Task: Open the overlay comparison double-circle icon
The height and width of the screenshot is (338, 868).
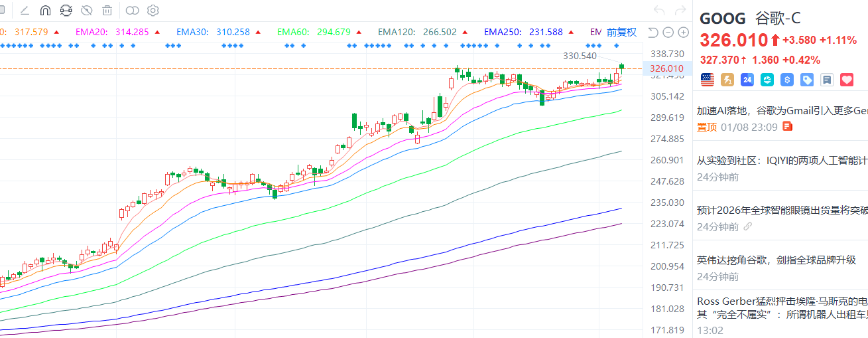Action: (133, 11)
